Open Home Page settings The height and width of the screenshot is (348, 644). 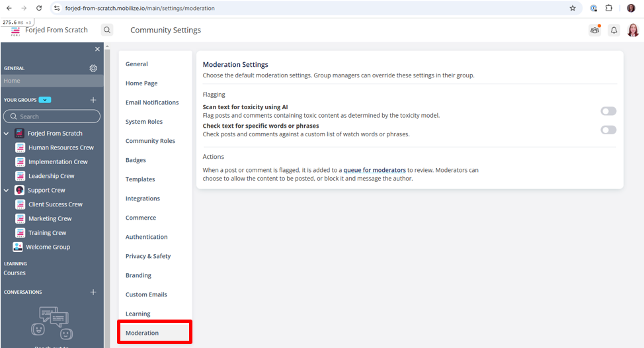pos(141,83)
